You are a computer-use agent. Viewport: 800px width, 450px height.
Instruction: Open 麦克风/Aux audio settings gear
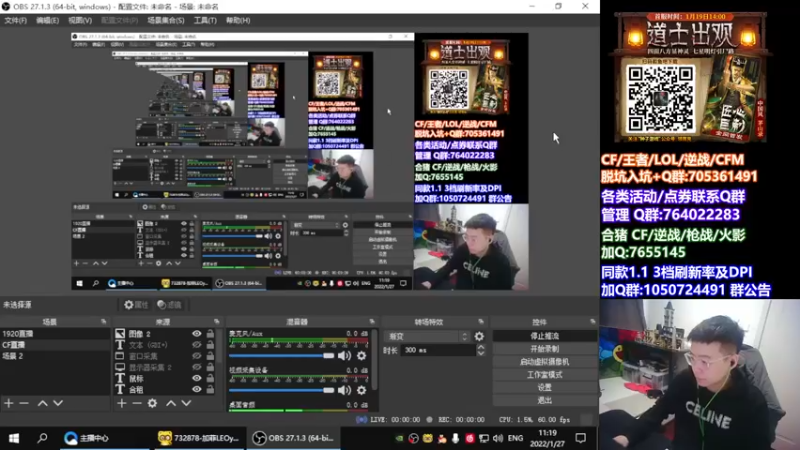coord(362,356)
